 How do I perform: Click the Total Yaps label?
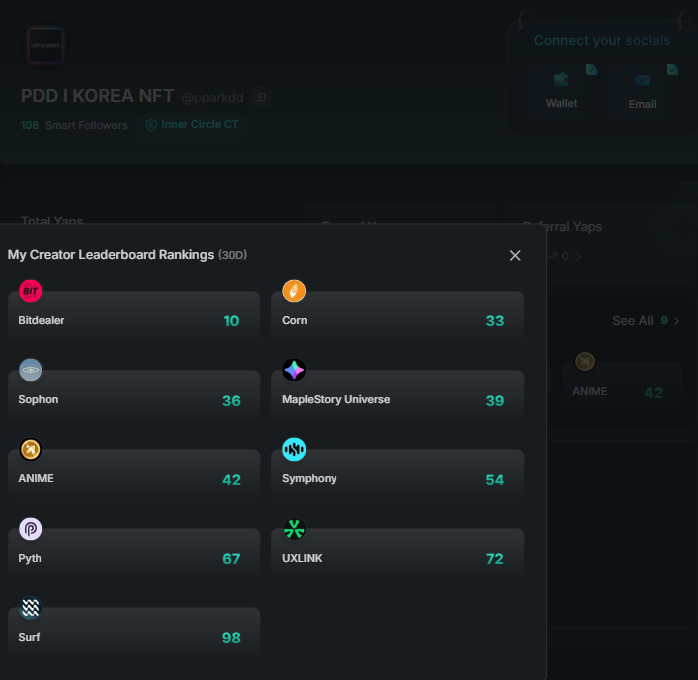coord(52,219)
